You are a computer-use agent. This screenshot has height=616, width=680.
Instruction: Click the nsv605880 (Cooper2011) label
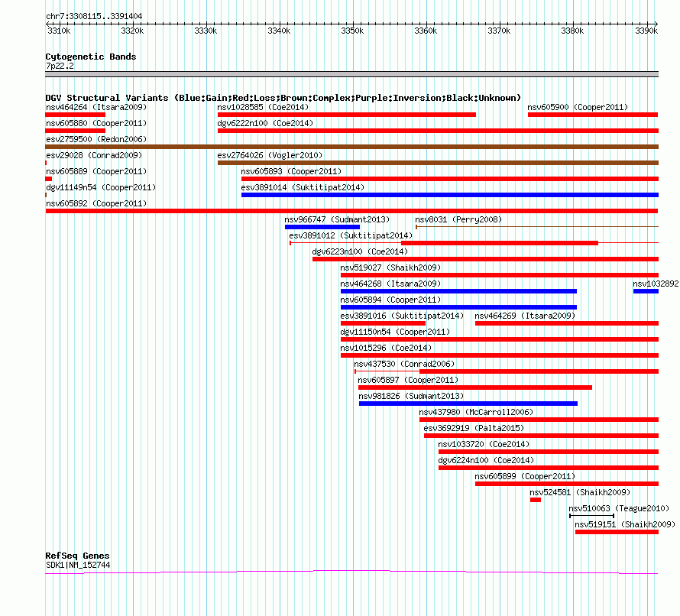96,123
